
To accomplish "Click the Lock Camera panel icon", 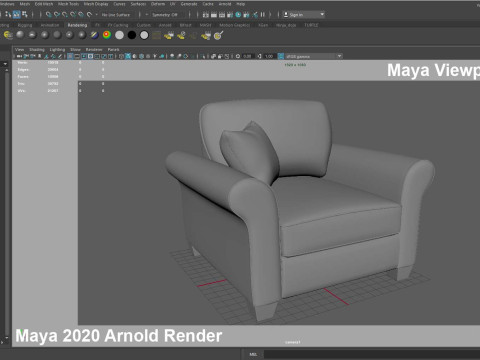I will (26, 56).
